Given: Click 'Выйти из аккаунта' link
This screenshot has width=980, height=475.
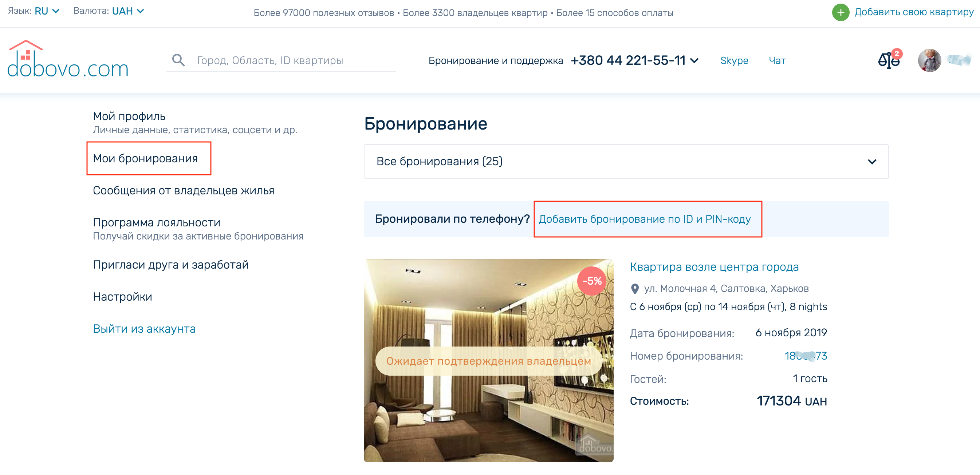Looking at the screenshot, I should point(144,328).
